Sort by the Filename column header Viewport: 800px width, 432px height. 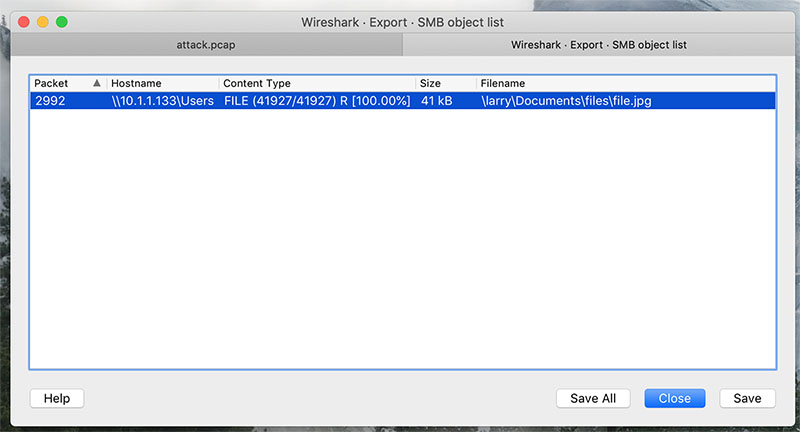[x=626, y=83]
